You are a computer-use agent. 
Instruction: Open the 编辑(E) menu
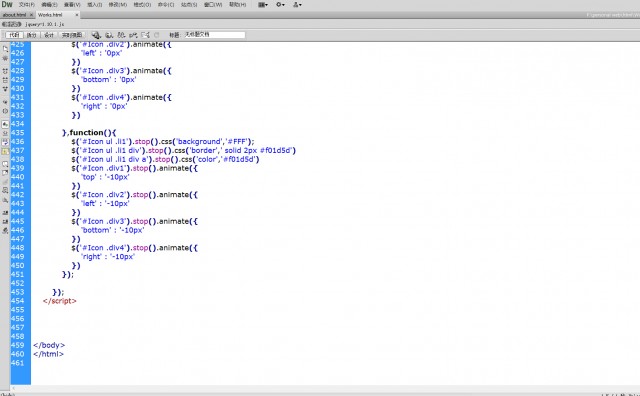point(49,5)
